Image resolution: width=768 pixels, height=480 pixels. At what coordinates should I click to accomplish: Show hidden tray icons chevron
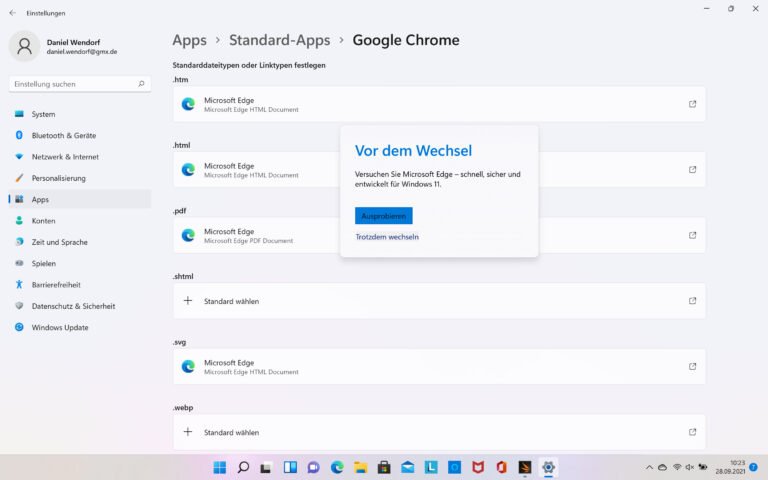point(649,467)
